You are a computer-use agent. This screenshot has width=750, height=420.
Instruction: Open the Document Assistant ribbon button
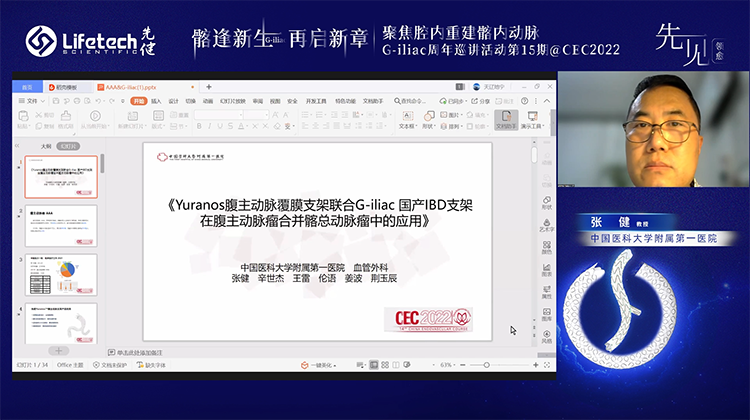point(507,119)
